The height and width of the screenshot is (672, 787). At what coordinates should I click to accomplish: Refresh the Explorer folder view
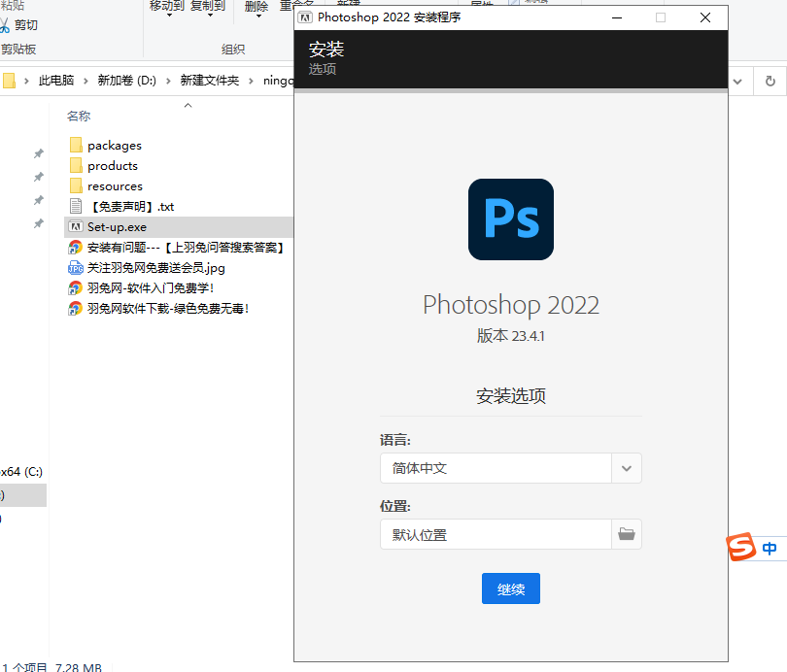[x=770, y=82]
